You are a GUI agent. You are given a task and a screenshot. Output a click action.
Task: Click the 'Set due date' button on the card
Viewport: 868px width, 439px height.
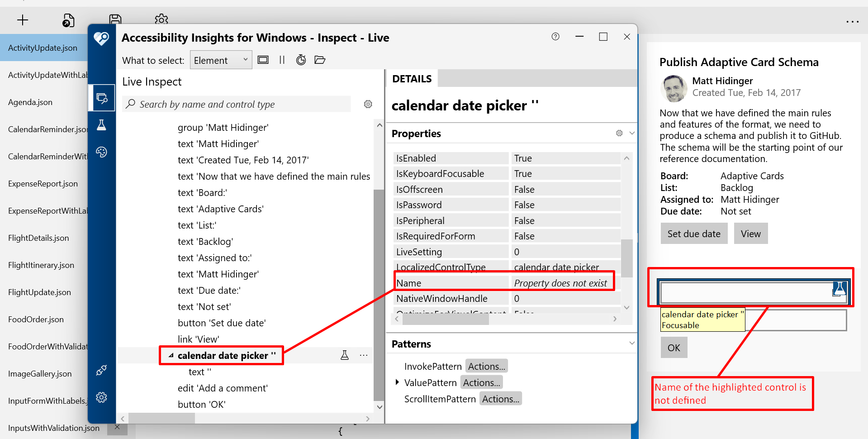pyautogui.click(x=694, y=233)
